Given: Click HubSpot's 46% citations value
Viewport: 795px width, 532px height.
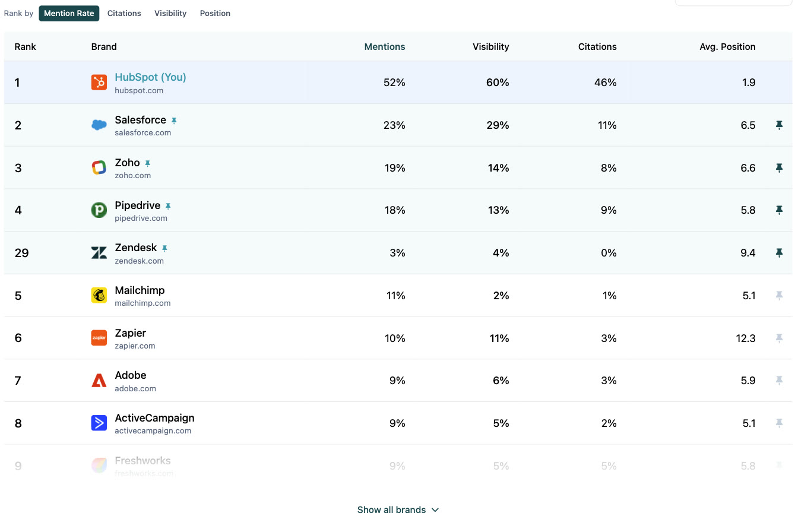Looking at the screenshot, I should tap(606, 83).
